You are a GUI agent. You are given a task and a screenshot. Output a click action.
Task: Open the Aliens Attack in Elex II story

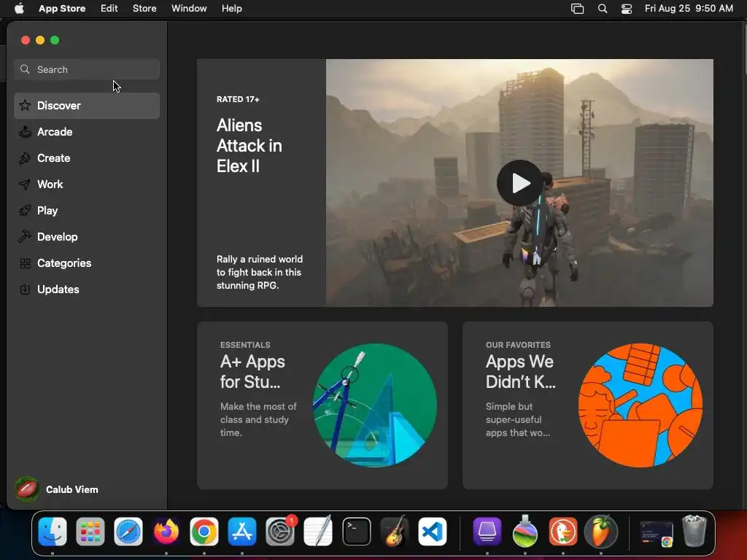(x=455, y=183)
